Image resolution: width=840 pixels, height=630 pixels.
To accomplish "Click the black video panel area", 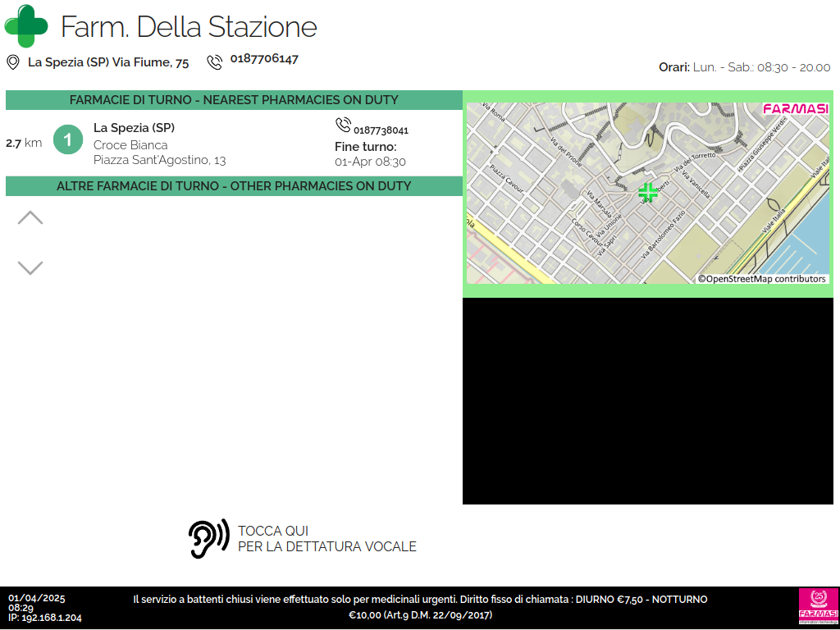I will [651, 401].
